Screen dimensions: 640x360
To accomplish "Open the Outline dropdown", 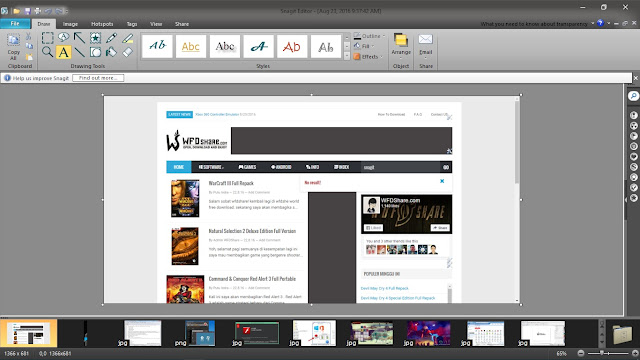I will pos(369,36).
